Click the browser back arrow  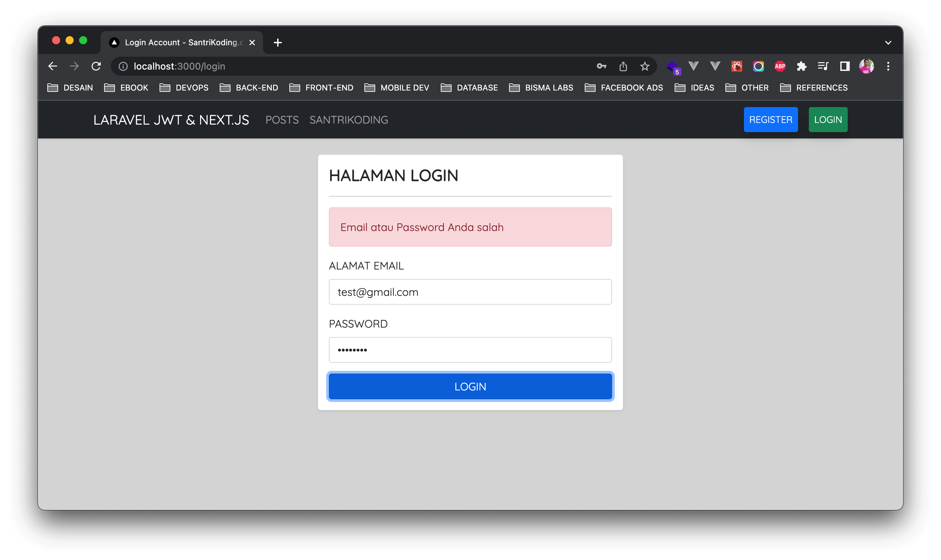53,67
